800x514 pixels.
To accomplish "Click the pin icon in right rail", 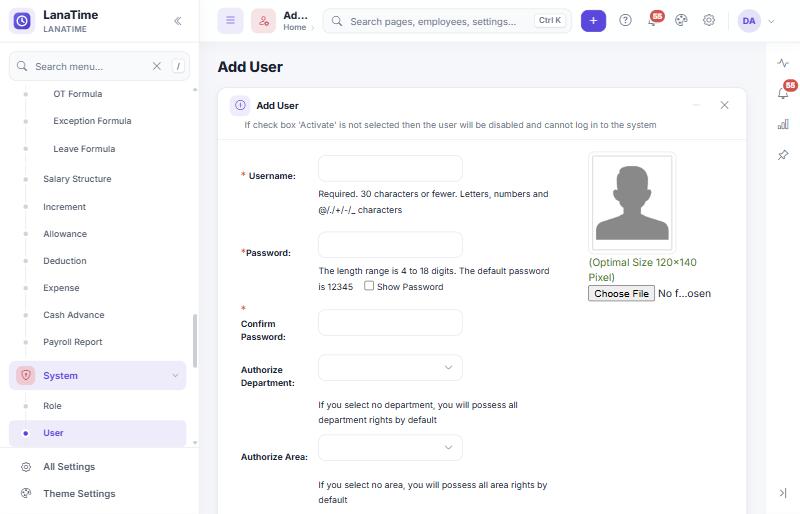I will (x=783, y=155).
